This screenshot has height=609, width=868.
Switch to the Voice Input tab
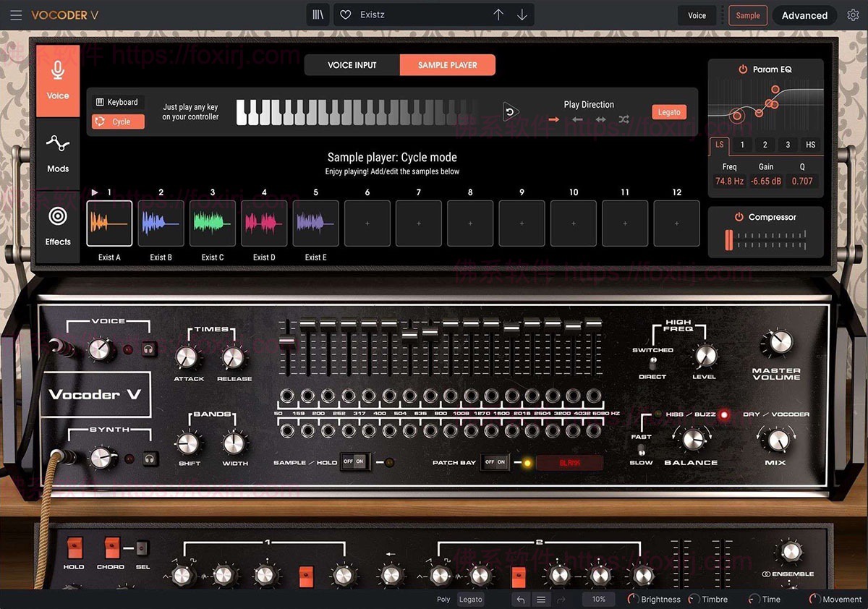351,64
